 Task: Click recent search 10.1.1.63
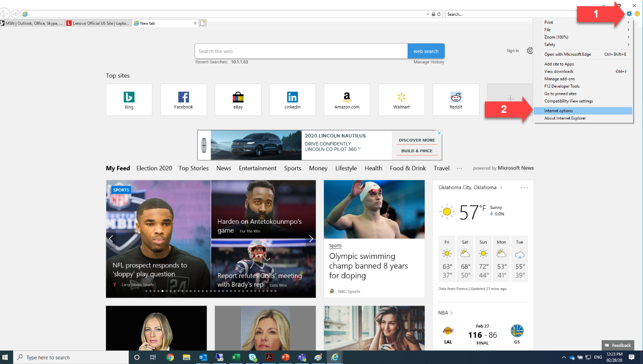(239, 62)
